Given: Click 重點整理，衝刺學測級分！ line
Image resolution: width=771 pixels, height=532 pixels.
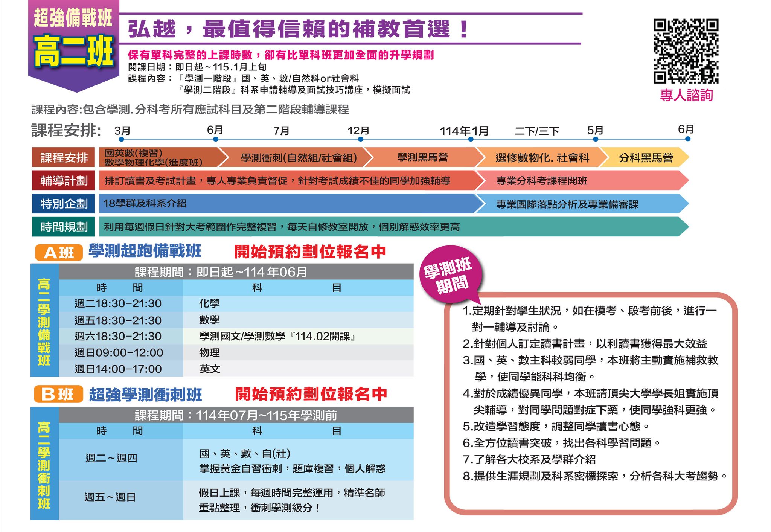Looking at the screenshot, I should coord(260,508).
